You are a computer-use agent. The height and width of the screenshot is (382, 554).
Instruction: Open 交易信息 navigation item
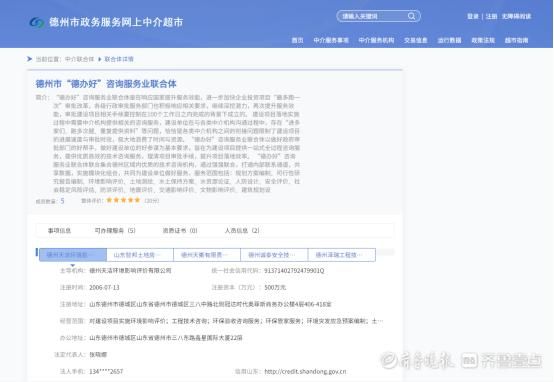(x=416, y=40)
